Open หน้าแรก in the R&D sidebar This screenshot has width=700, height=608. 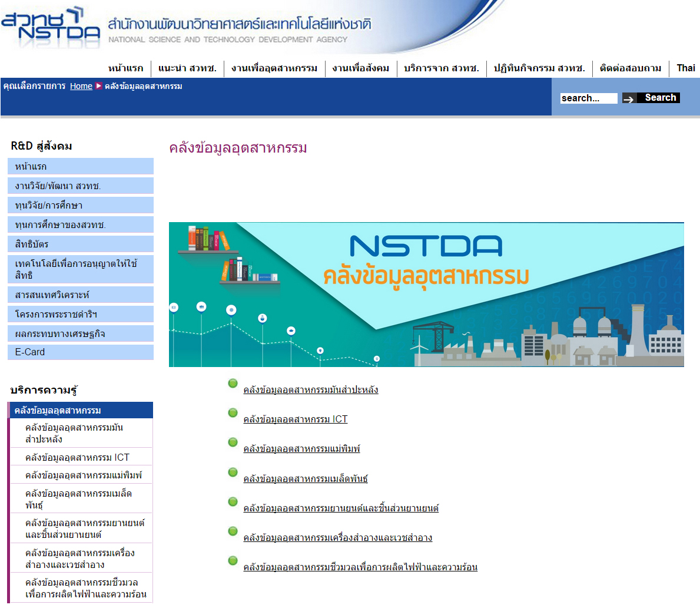click(x=81, y=166)
